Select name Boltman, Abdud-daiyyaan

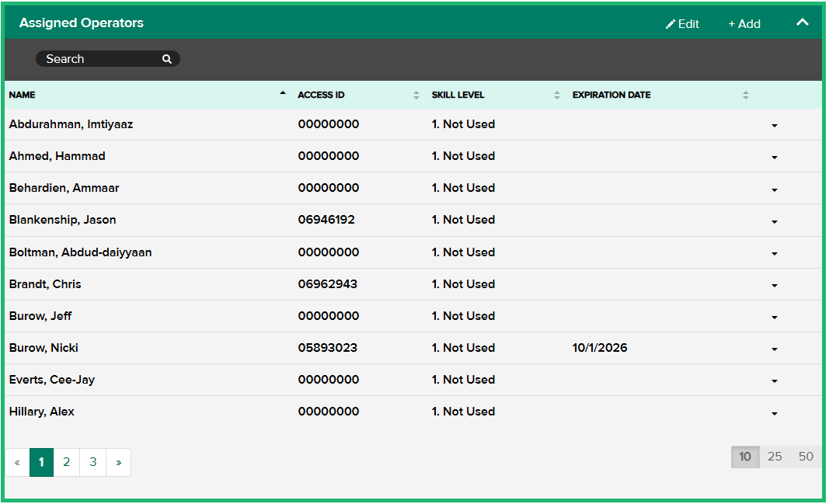coord(80,252)
